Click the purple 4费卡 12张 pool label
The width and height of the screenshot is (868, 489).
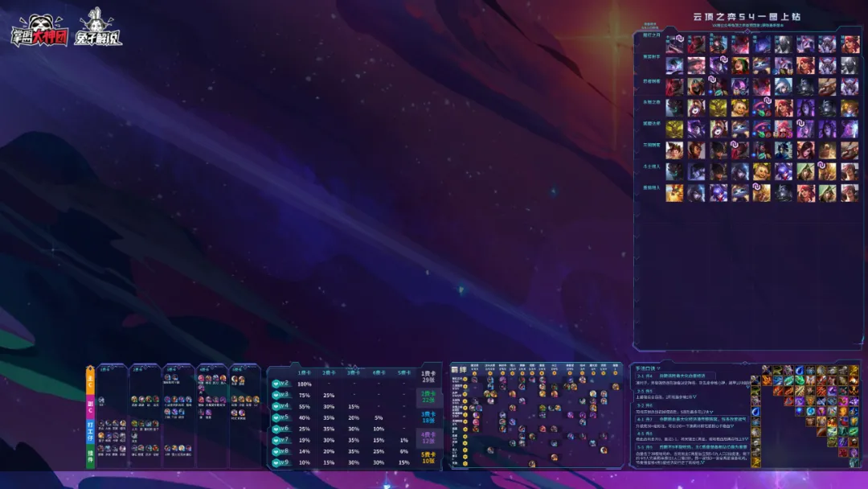tap(428, 438)
